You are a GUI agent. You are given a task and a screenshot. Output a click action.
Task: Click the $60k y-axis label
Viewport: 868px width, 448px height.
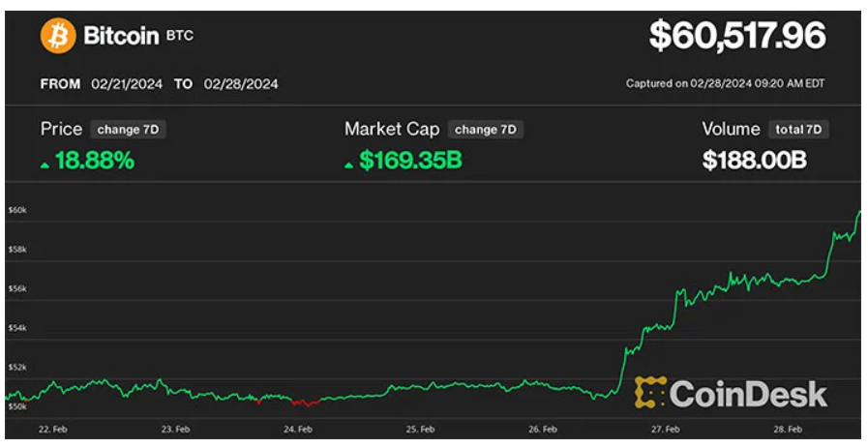pyautogui.click(x=17, y=210)
